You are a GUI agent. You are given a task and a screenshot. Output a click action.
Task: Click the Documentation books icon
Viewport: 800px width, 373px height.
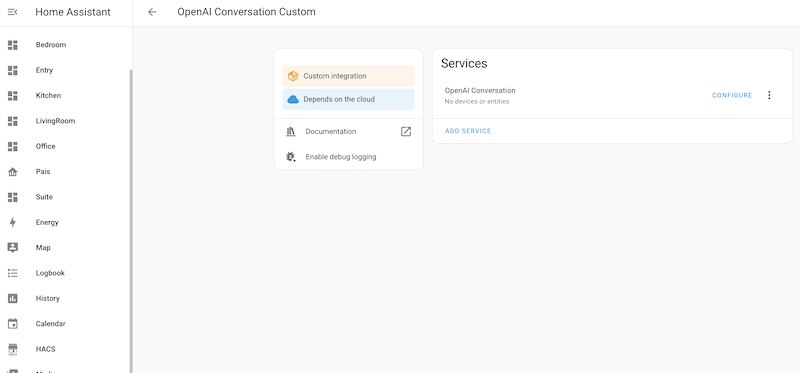[x=291, y=132]
